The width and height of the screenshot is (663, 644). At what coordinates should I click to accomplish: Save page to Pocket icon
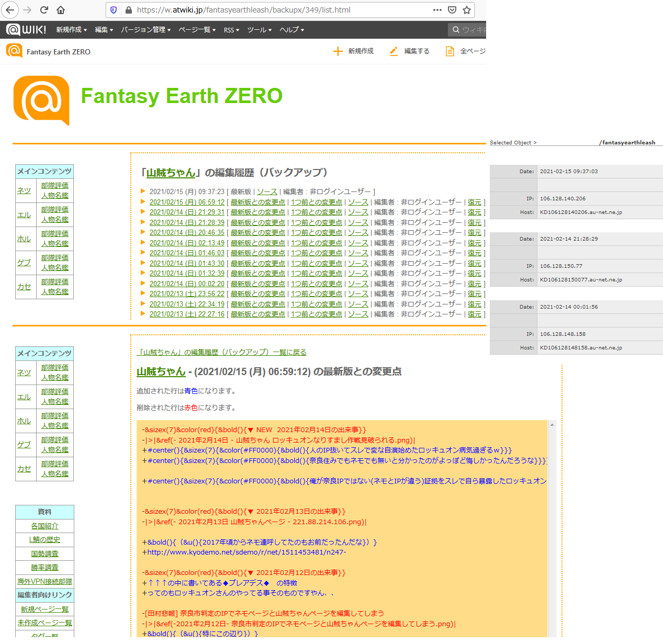point(452,10)
